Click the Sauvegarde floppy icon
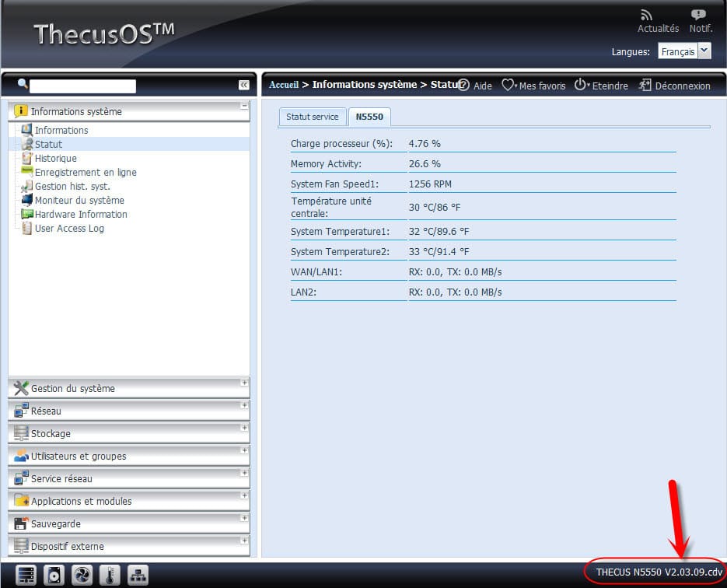Image resolution: width=727 pixels, height=588 pixels. [21, 523]
